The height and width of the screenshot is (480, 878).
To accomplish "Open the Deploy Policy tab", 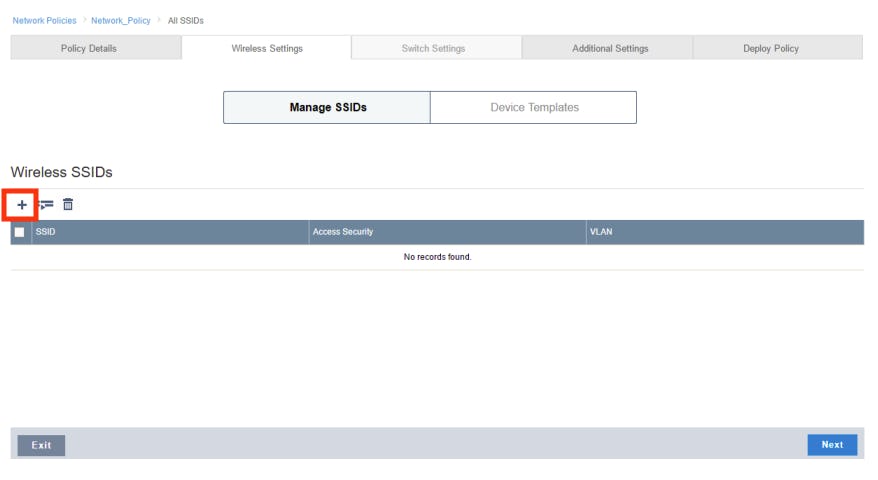I will (x=770, y=48).
